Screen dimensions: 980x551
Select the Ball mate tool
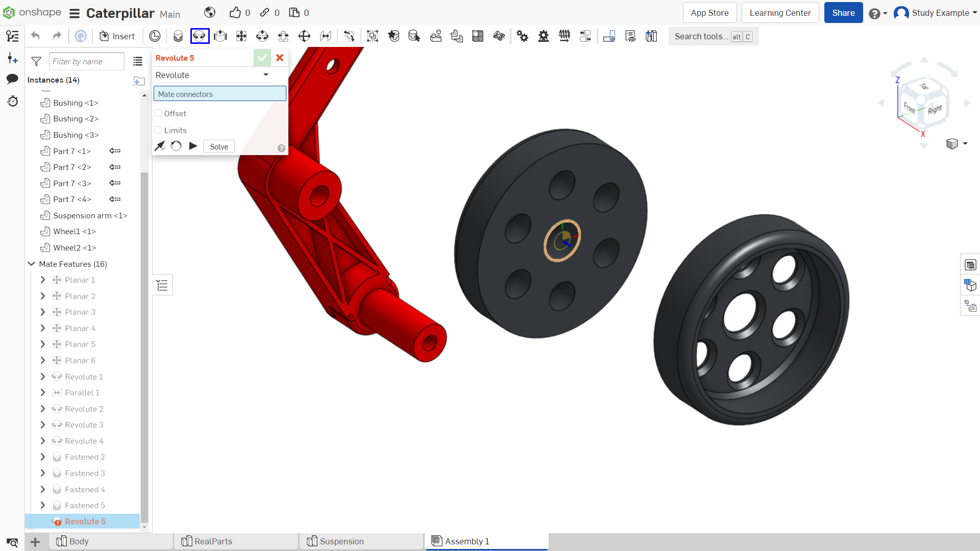[x=304, y=36]
